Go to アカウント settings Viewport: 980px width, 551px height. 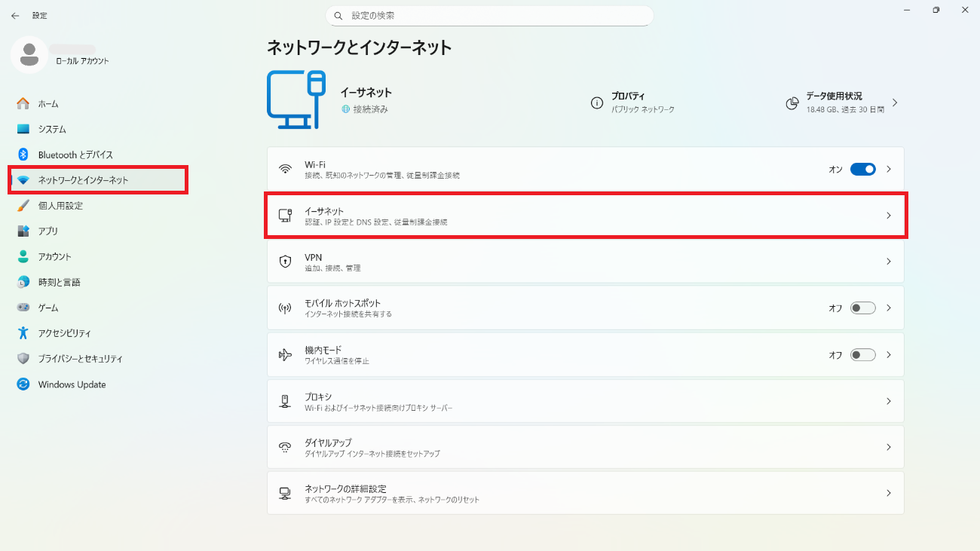(56, 256)
